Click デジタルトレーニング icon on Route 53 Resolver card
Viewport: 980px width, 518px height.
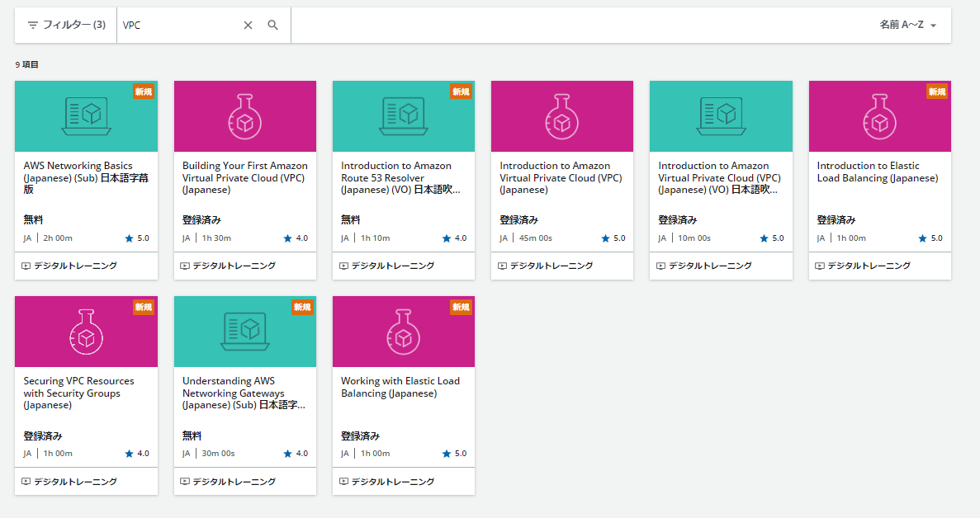[x=343, y=266]
